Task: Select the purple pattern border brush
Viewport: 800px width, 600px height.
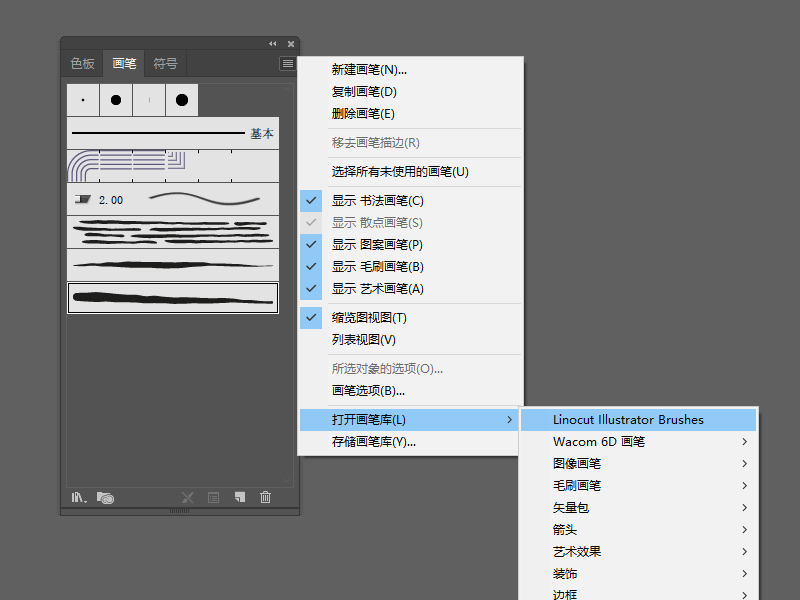Action: point(173,166)
